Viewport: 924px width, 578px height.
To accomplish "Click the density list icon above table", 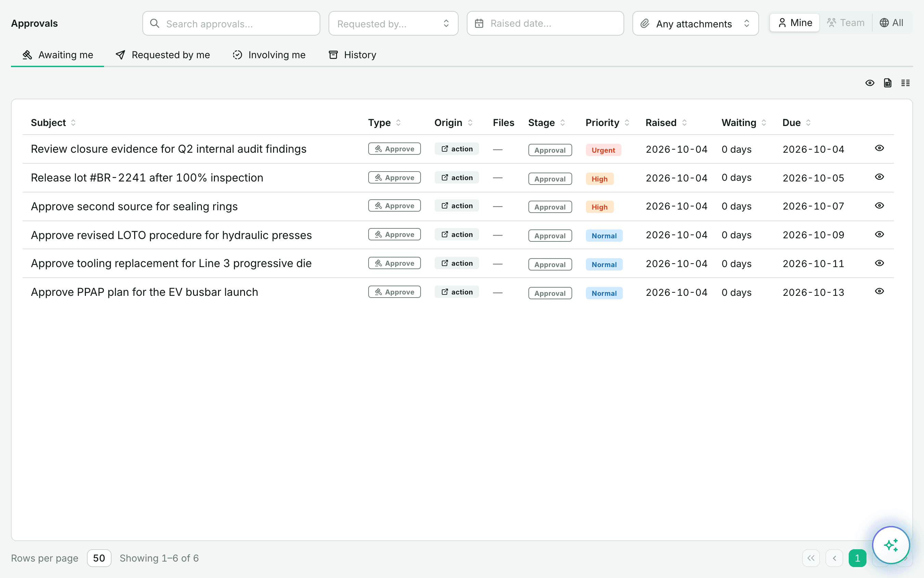I will click(x=905, y=83).
